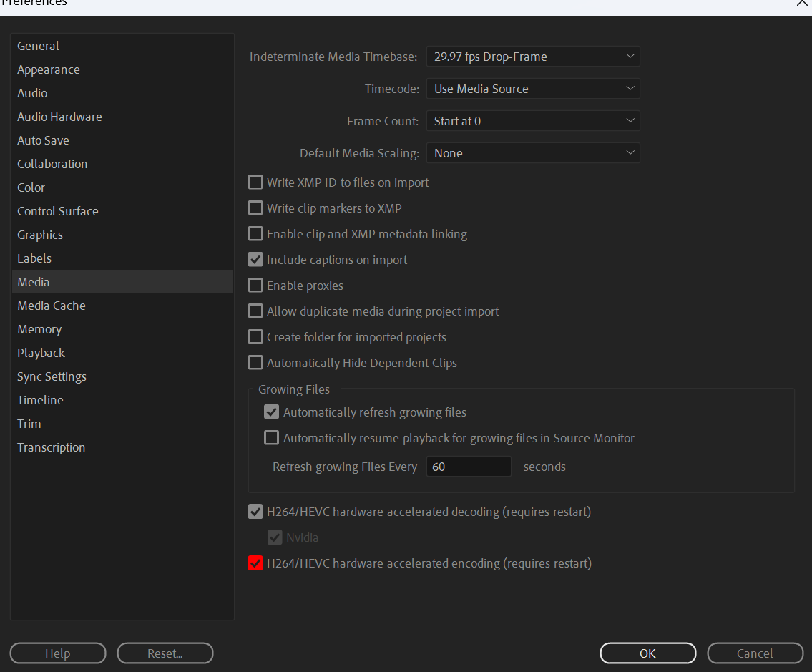
Task: Select the Timeline preferences category
Action: tap(40, 400)
